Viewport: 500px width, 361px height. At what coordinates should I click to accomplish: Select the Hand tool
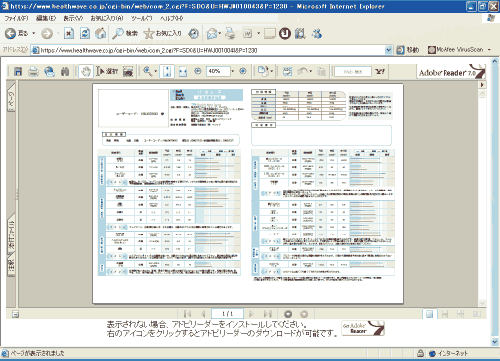pyautogui.click(x=86, y=71)
